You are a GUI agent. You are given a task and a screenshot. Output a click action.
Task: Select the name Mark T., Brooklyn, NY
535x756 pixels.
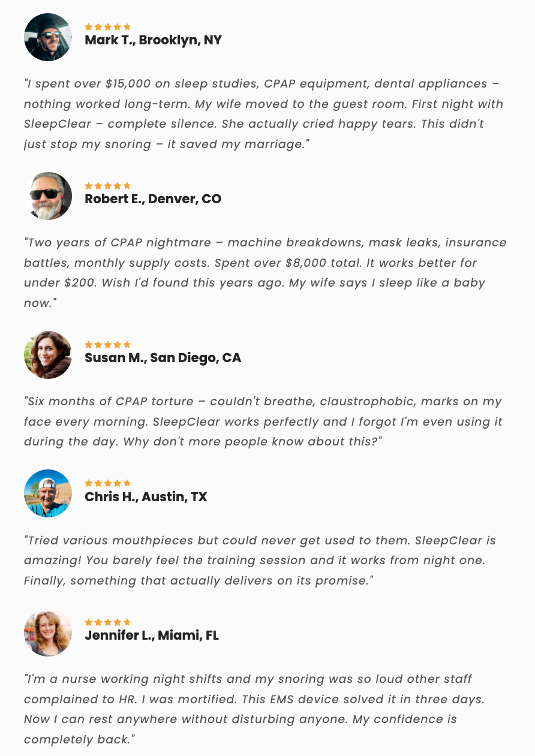click(x=153, y=40)
